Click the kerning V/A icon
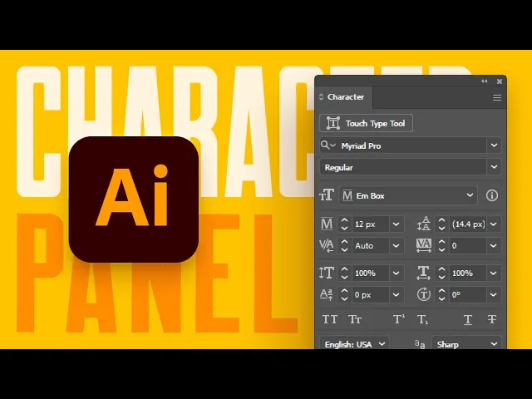 click(x=327, y=246)
